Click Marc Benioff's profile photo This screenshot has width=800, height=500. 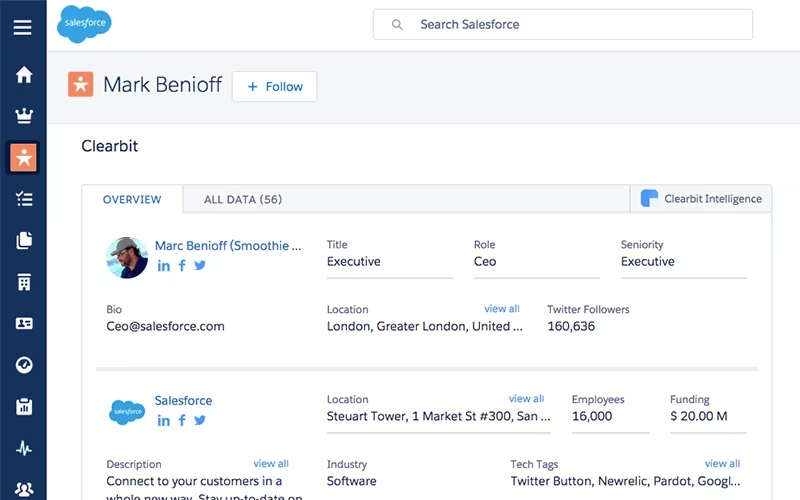[127, 258]
